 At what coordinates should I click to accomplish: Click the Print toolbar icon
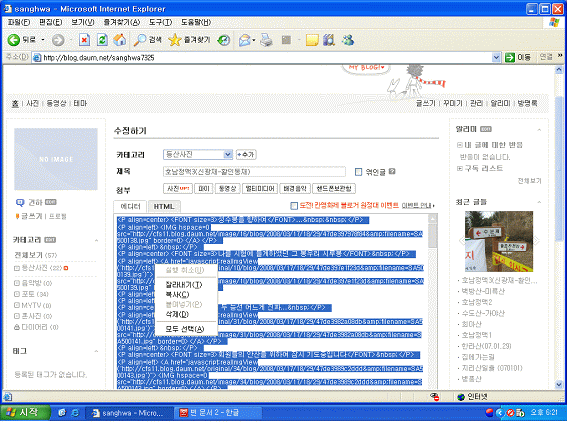[267, 40]
